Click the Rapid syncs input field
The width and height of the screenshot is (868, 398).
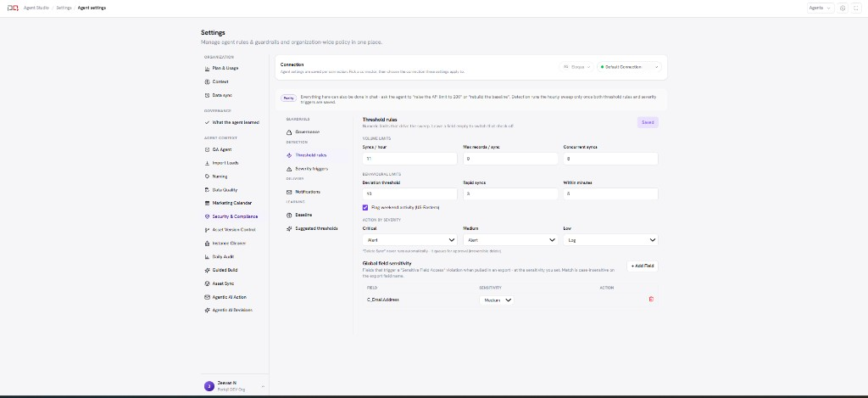coord(510,194)
